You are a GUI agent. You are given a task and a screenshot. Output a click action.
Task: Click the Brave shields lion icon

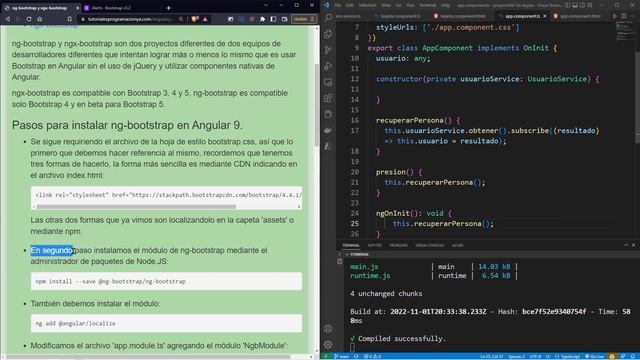(x=195, y=19)
